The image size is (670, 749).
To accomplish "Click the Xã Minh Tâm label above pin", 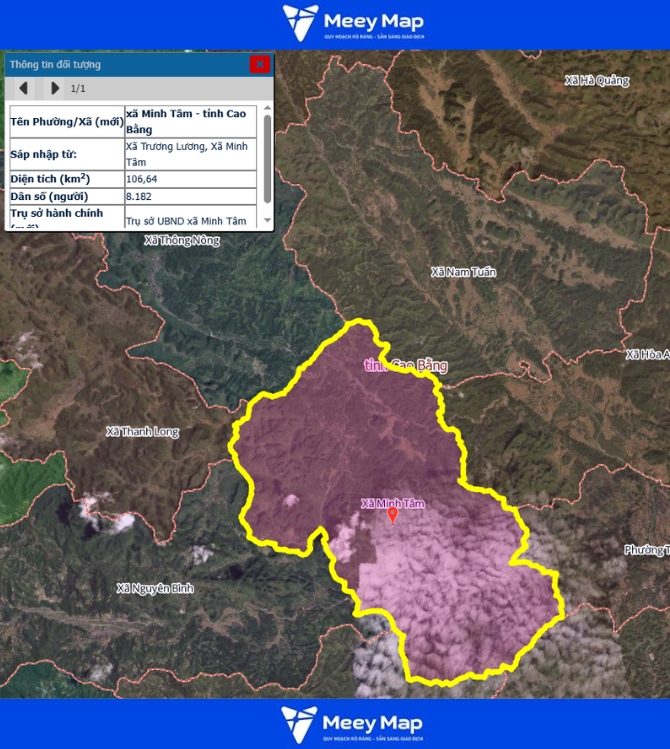I will [x=392, y=503].
